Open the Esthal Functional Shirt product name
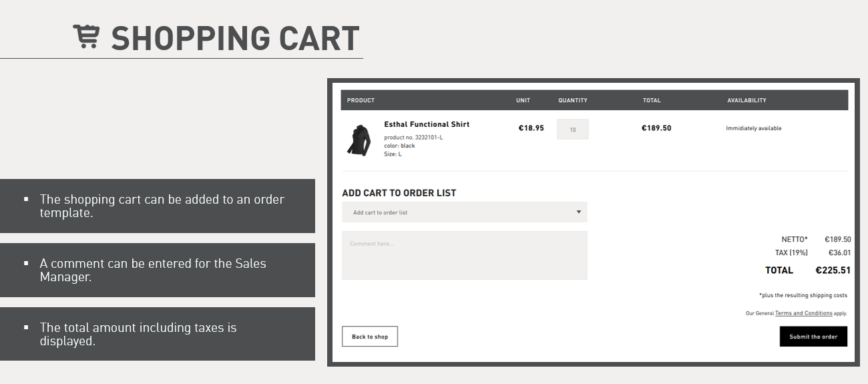Image resolution: width=868 pixels, height=384 pixels. coord(427,124)
